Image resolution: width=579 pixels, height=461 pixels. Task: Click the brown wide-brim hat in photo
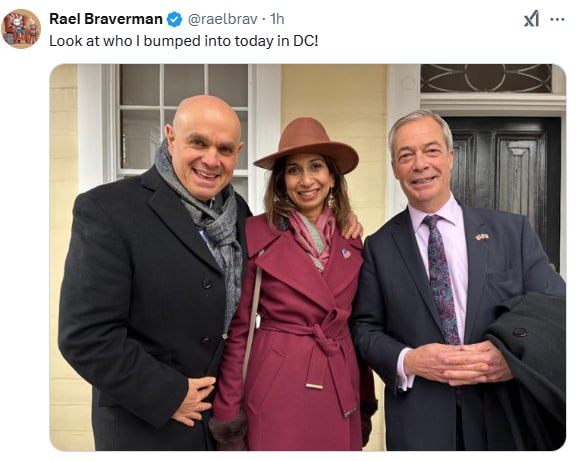(x=306, y=145)
